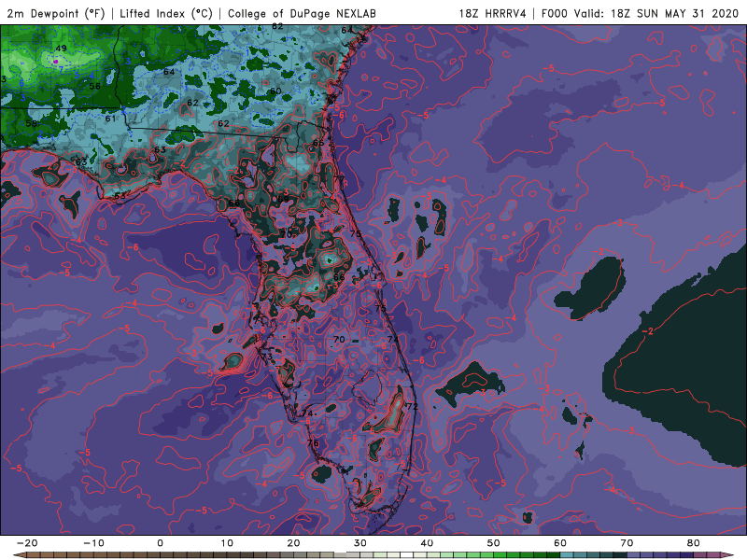Viewport: 747px width, 560px height.
Task: Click the 72 dewpoint value in southeast Florida
Action: [x=412, y=406]
